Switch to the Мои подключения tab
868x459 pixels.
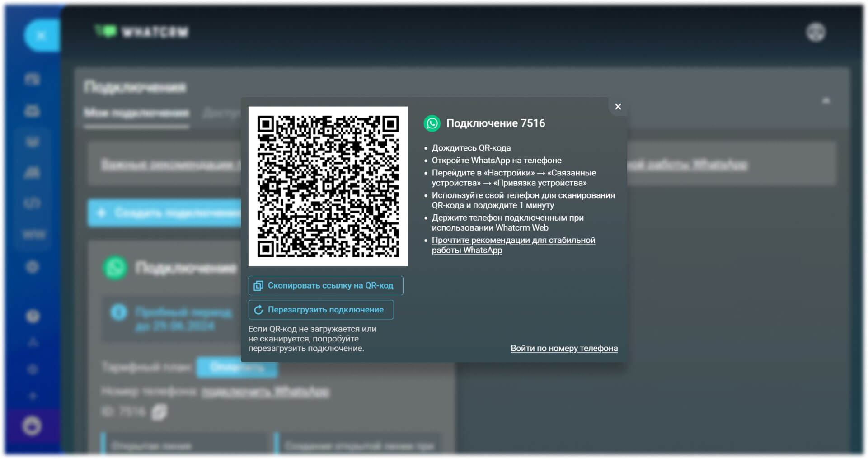[x=136, y=113]
